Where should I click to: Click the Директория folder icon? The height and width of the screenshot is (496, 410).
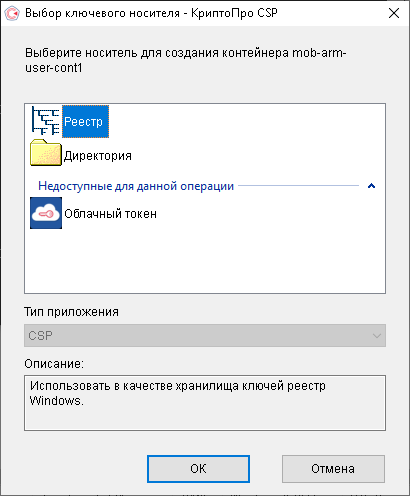46,153
